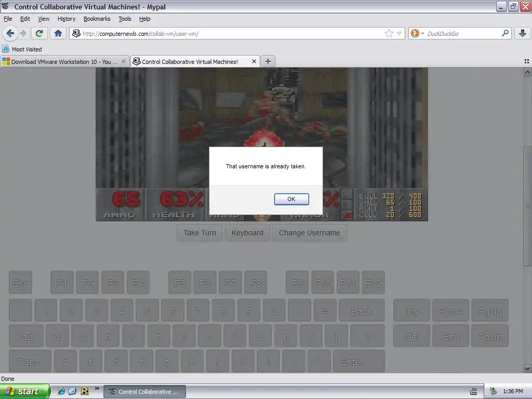The image size is (532, 399).
Task: Close the Control Collaborative Virtual Machines tab
Action: (254, 61)
